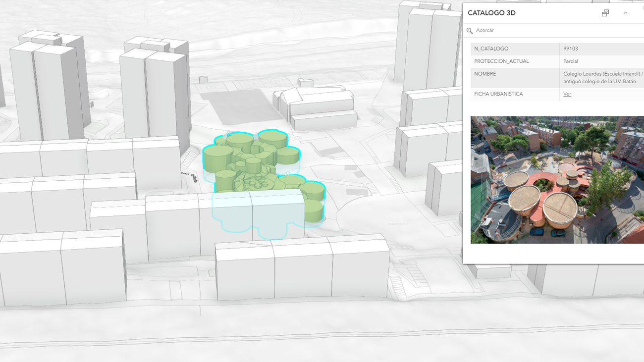Open the Ver link for Ficha Urbanistica
644x362 pixels.
tap(567, 94)
